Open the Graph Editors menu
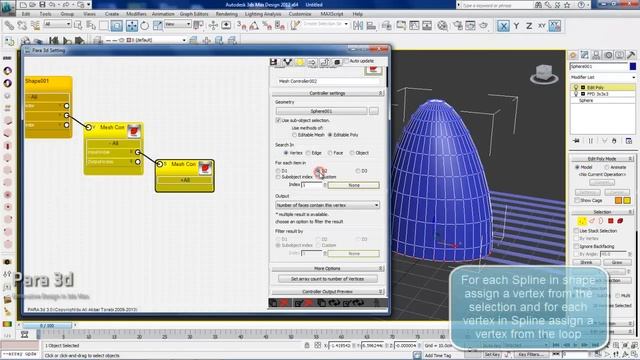Screen dimensions: 640x360 click(x=194, y=14)
